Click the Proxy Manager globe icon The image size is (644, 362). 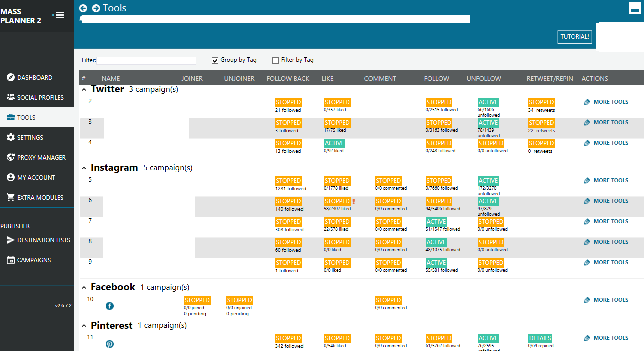[x=10, y=157]
